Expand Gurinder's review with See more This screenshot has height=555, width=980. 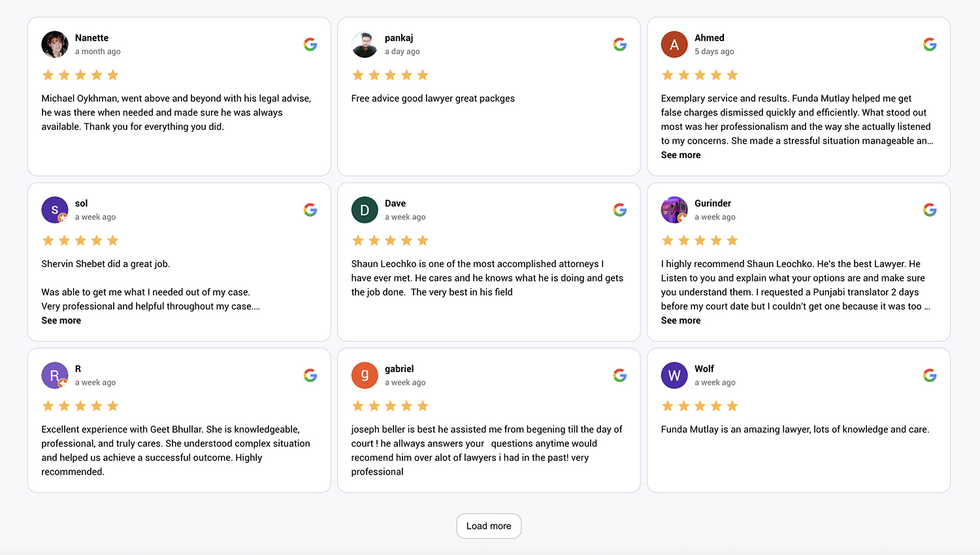[680, 320]
